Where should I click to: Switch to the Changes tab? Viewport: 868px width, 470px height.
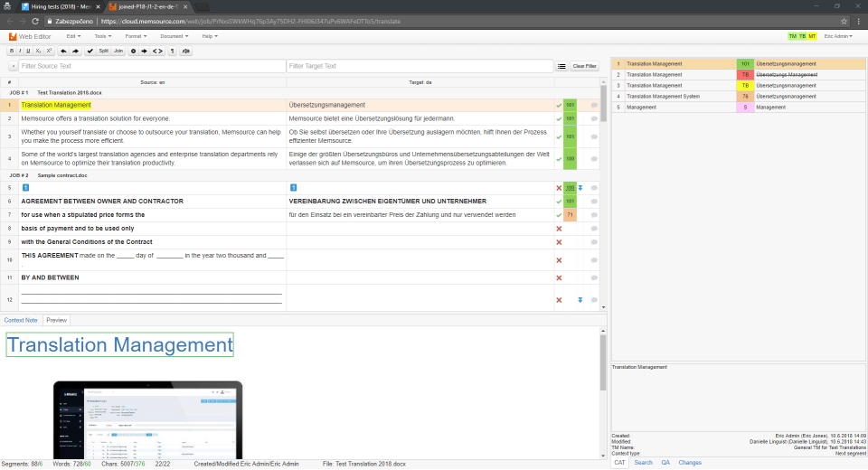(x=690, y=463)
